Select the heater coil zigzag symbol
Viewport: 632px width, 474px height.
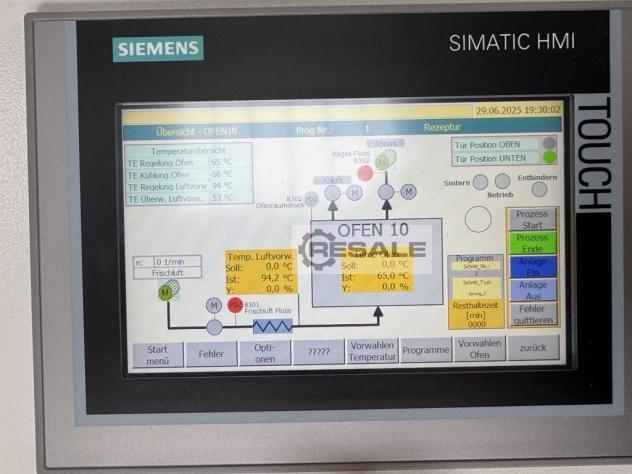click(x=271, y=326)
